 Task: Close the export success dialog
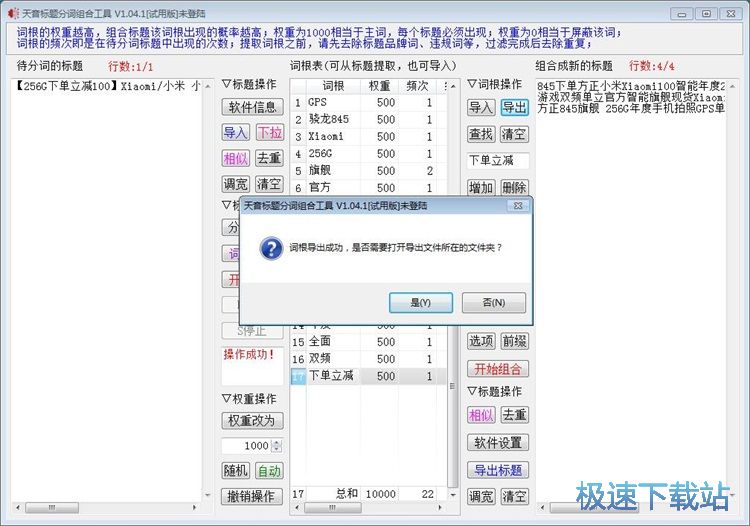click(518, 206)
